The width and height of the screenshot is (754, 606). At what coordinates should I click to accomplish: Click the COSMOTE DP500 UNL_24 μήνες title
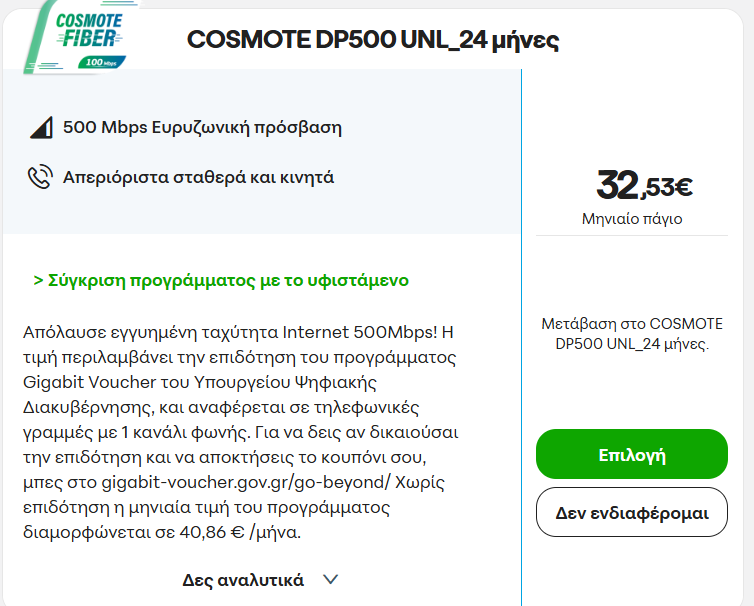[373, 40]
